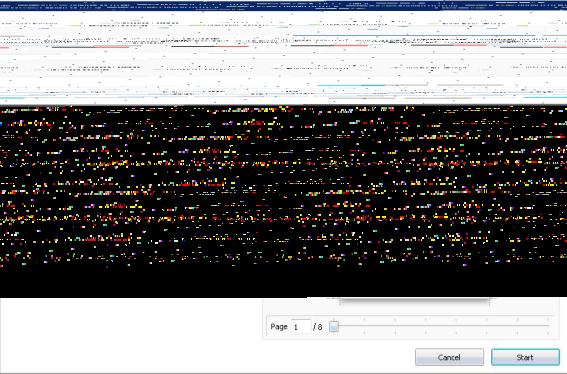Grab the page slider handle
The width and height of the screenshot is (567, 374).
tap(334, 327)
